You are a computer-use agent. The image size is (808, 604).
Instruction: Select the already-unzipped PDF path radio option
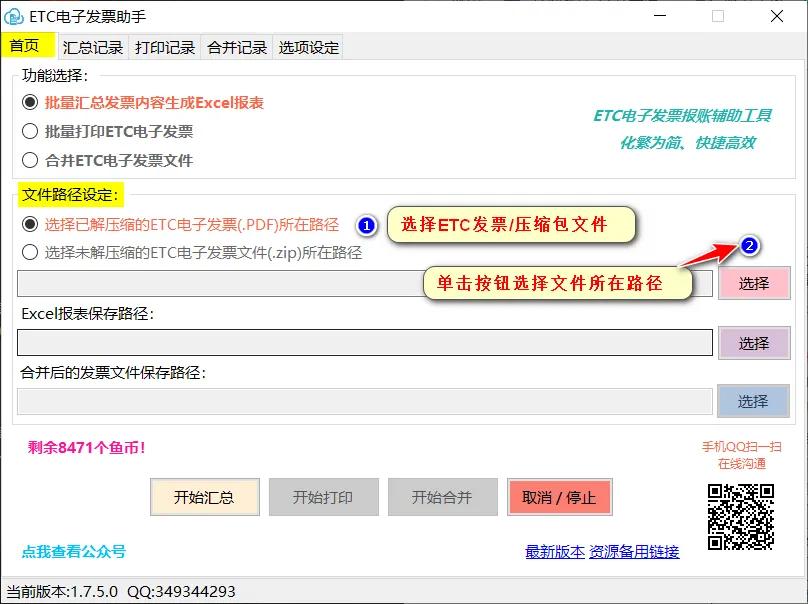pos(180,224)
